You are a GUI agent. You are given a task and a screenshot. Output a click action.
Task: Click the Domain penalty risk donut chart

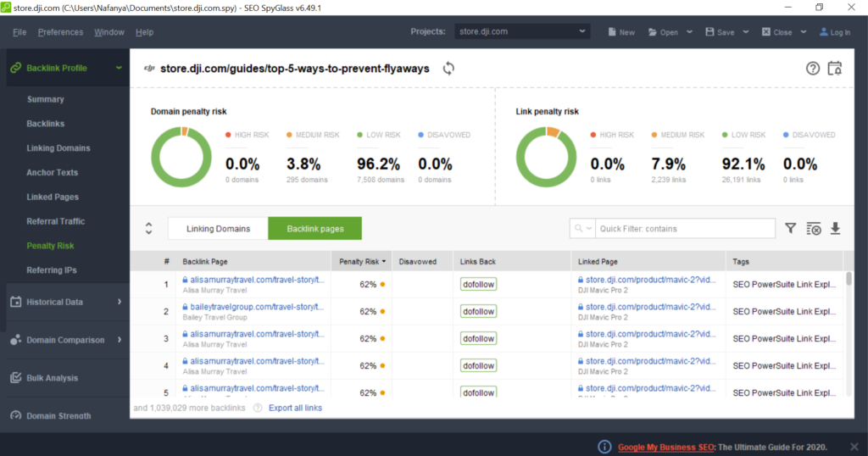pyautogui.click(x=181, y=157)
